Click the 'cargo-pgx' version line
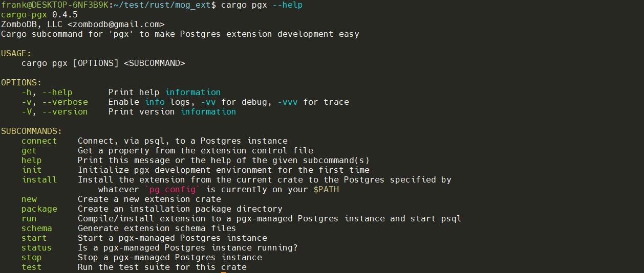644x273 pixels. (39, 15)
